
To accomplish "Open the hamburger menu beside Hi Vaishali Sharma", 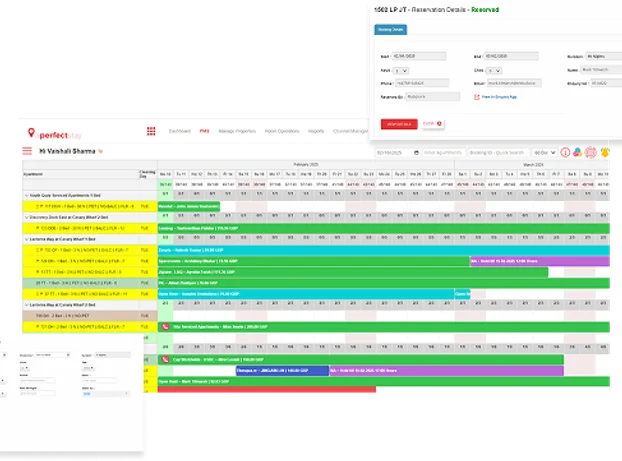I will [x=27, y=151].
